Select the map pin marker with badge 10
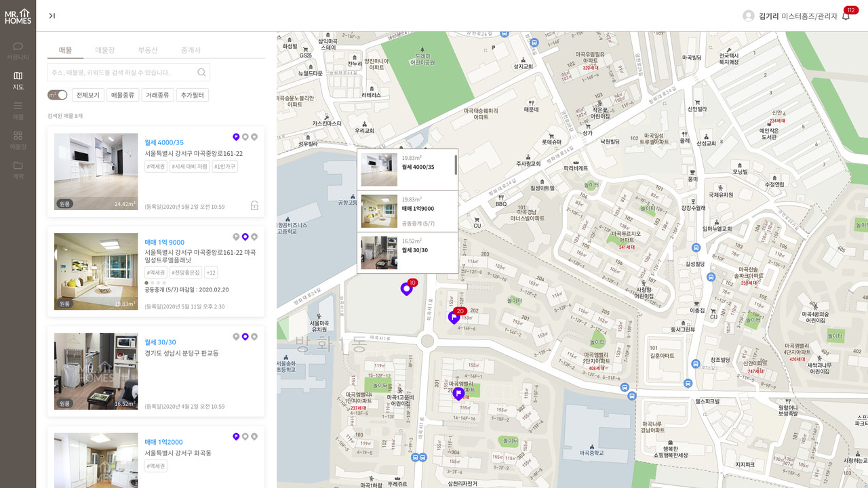The width and height of the screenshot is (868, 488). coord(407,289)
